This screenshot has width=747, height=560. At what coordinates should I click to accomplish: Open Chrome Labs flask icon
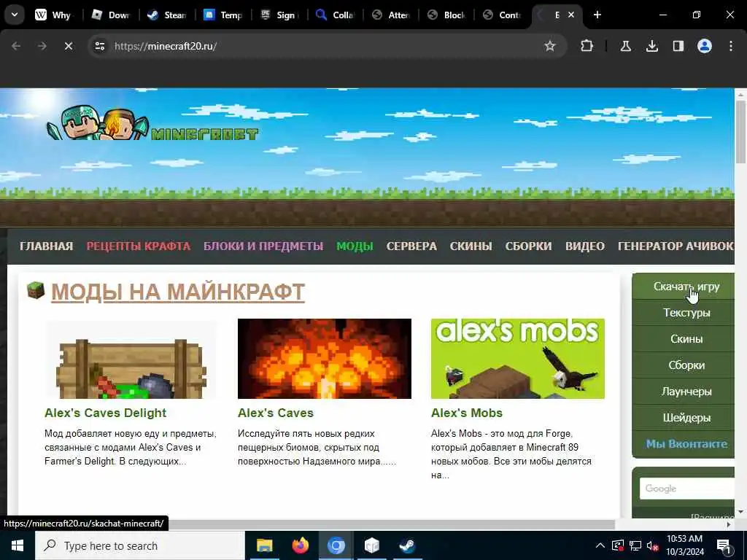tap(625, 46)
